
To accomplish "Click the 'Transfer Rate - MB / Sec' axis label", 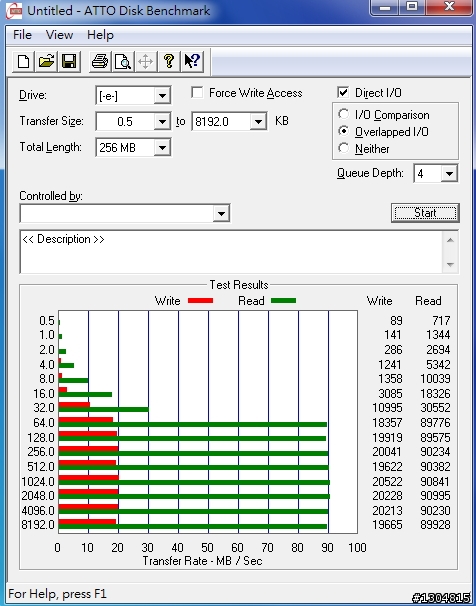I will (202, 561).
